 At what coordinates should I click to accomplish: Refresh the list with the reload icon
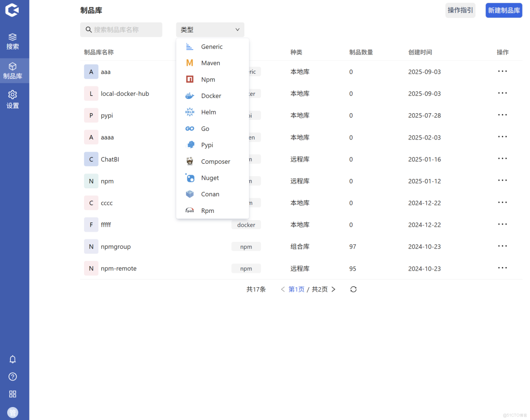tap(353, 289)
